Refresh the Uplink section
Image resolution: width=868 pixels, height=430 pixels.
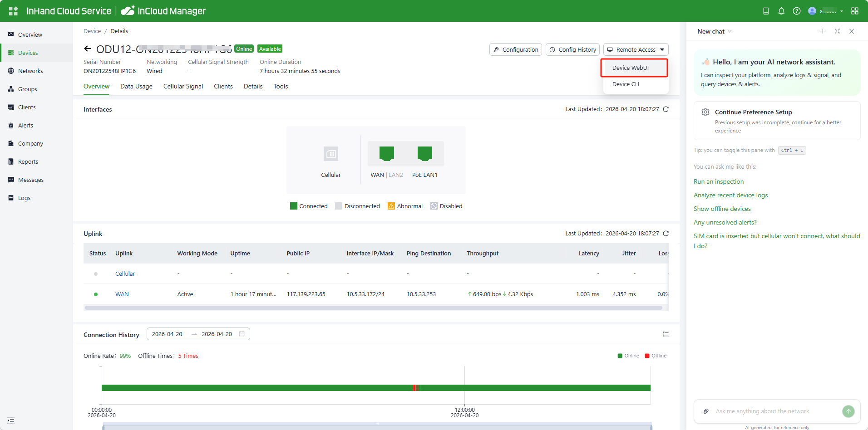click(666, 234)
